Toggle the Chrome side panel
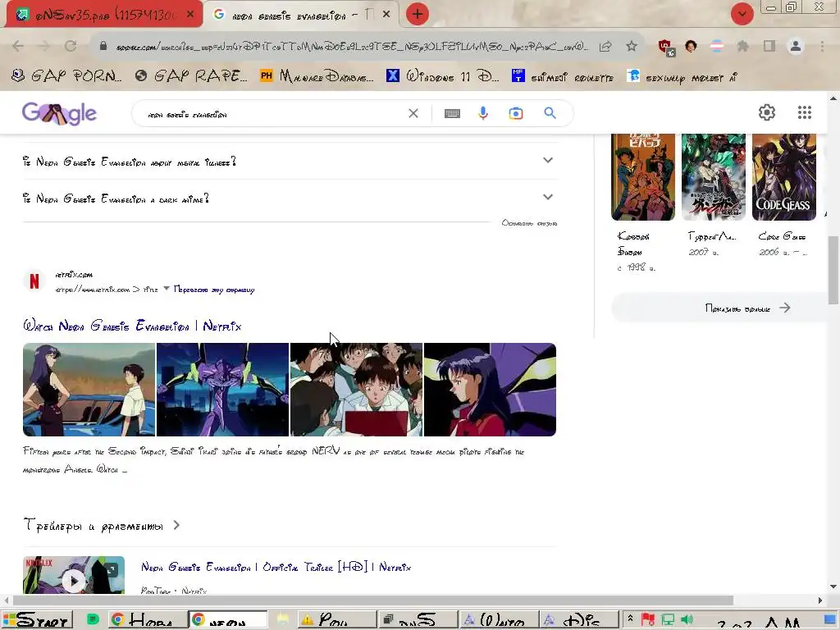 coord(769,46)
